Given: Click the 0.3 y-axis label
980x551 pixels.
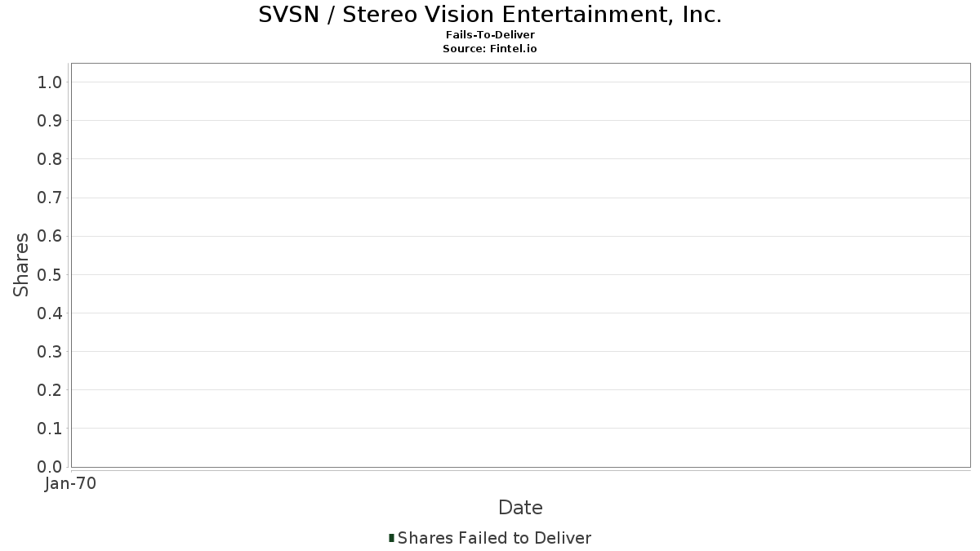Looking at the screenshot, I should click(x=49, y=352).
